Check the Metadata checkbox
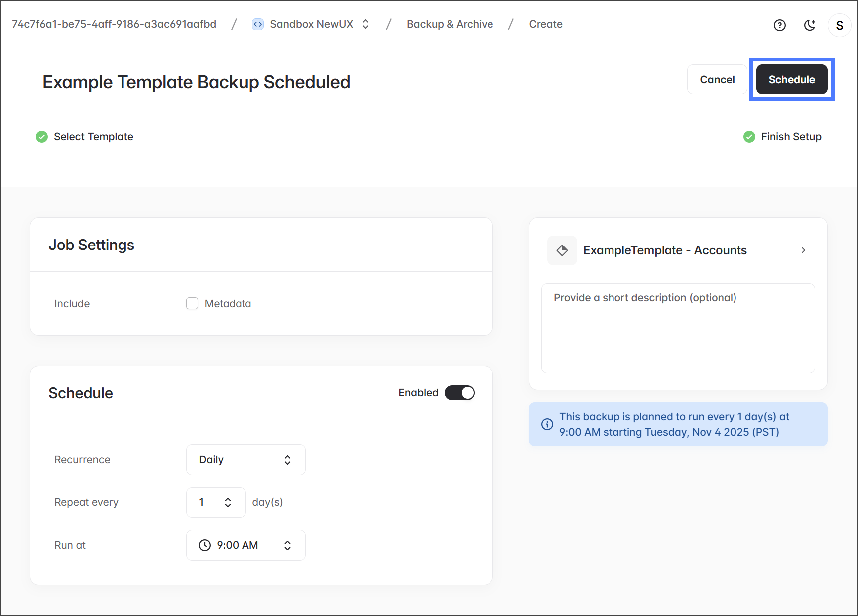858x616 pixels. pyautogui.click(x=192, y=303)
